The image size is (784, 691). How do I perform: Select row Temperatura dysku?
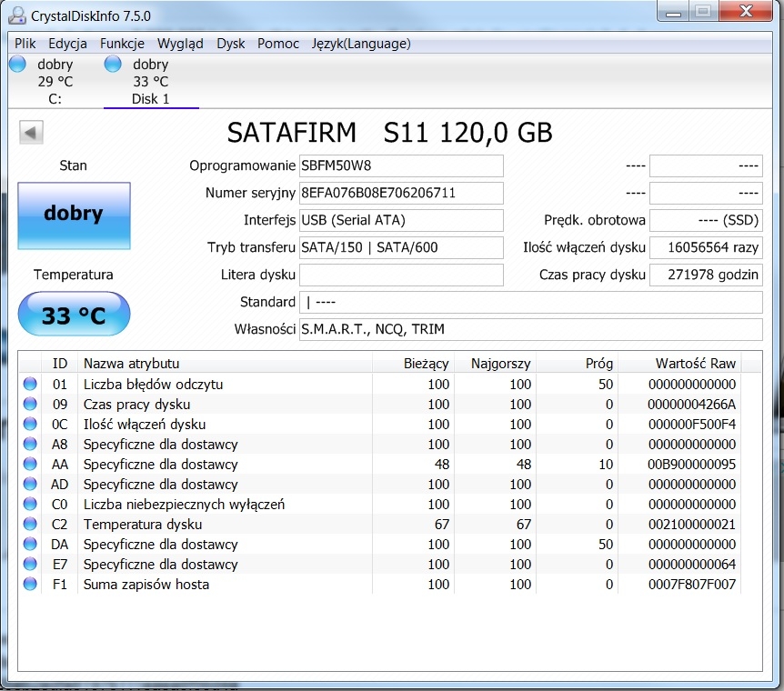coord(380,524)
